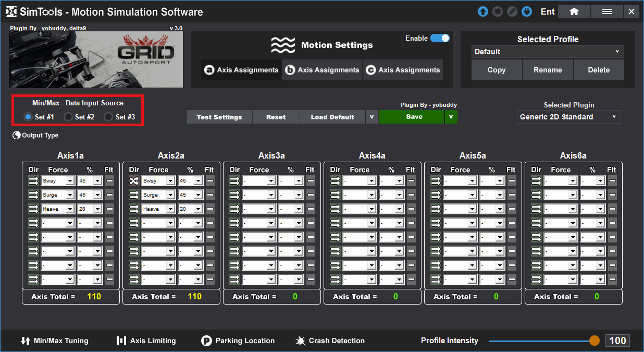Click the direction arrow for Axis1a Sway
644x352 pixels.
tap(33, 181)
